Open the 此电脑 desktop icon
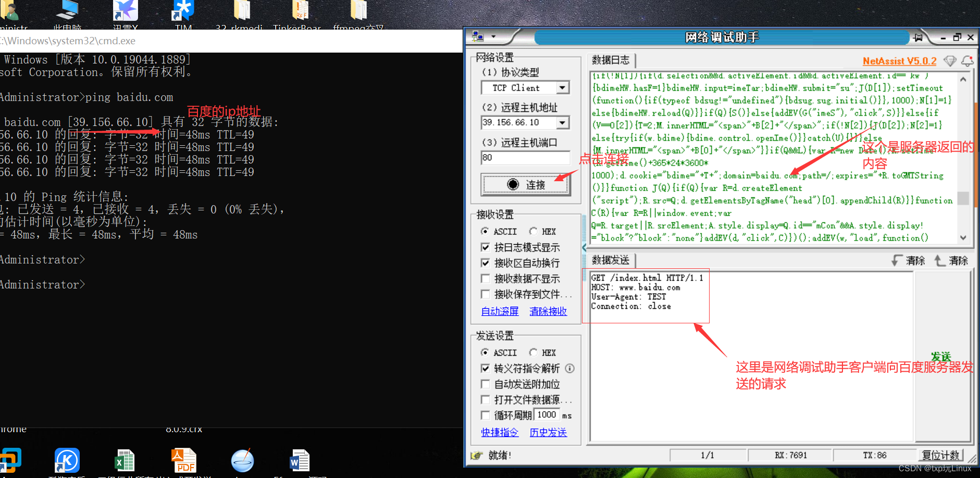980x478 pixels. coord(67,15)
